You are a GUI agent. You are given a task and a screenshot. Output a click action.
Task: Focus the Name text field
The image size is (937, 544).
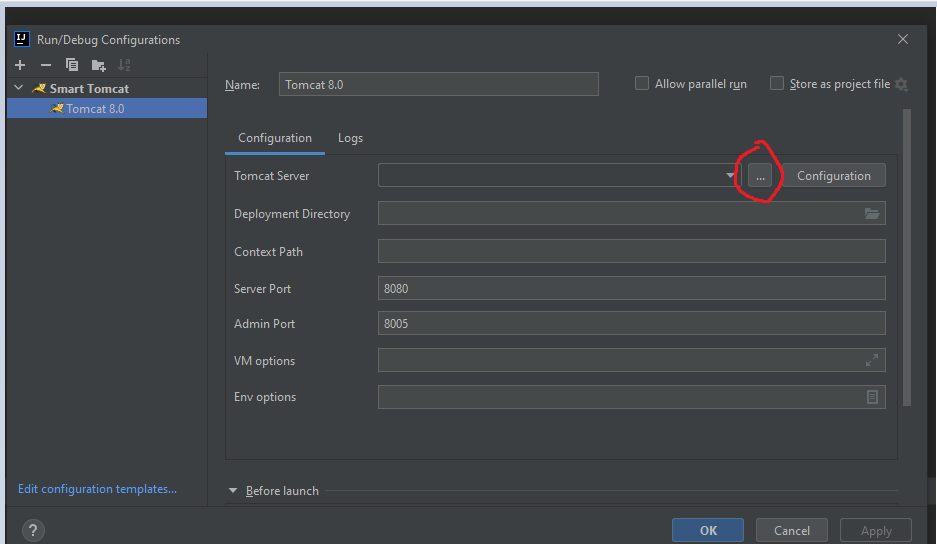pyautogui.click(x=439, y=84)
